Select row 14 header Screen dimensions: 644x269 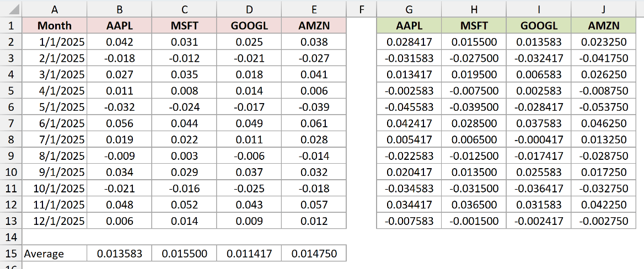click(x=10, y=237)
